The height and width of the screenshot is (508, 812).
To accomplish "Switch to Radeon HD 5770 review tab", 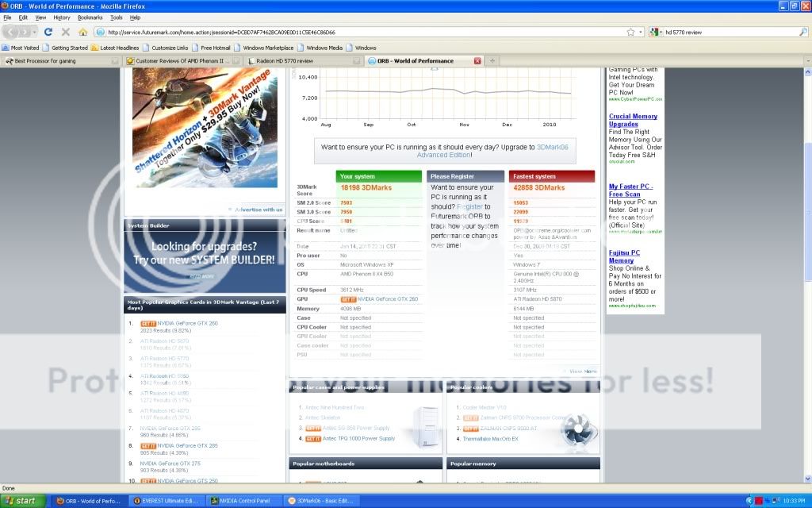I will pos(304,61).
